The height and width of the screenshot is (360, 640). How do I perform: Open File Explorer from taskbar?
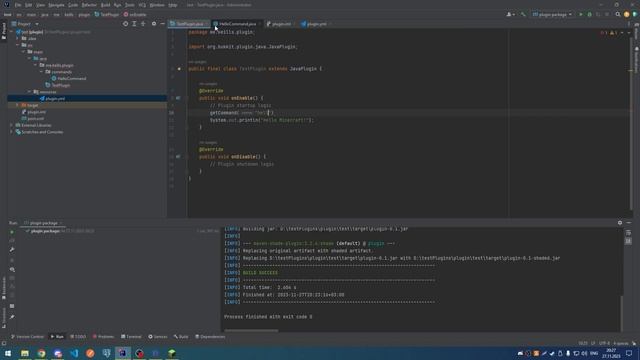[25, 353]
